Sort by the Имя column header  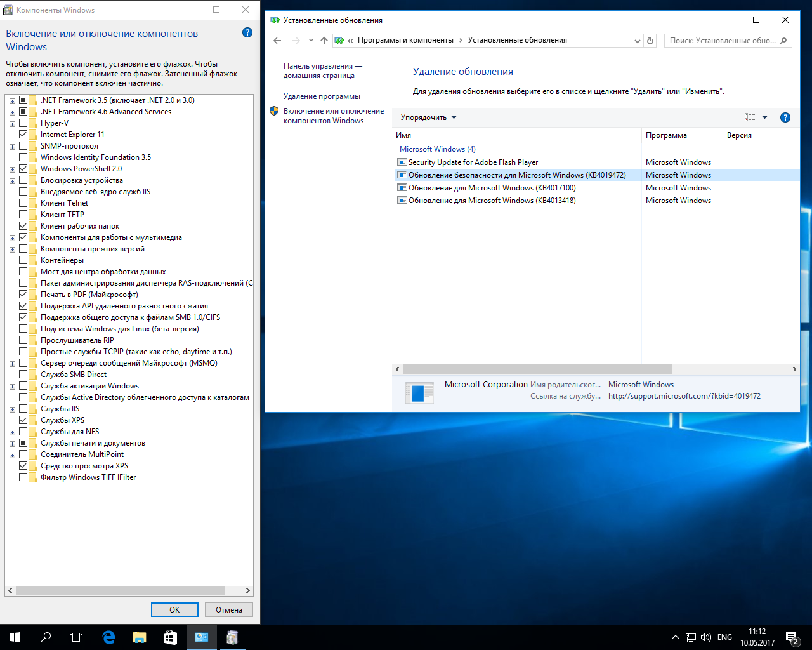tap(517, 135)
